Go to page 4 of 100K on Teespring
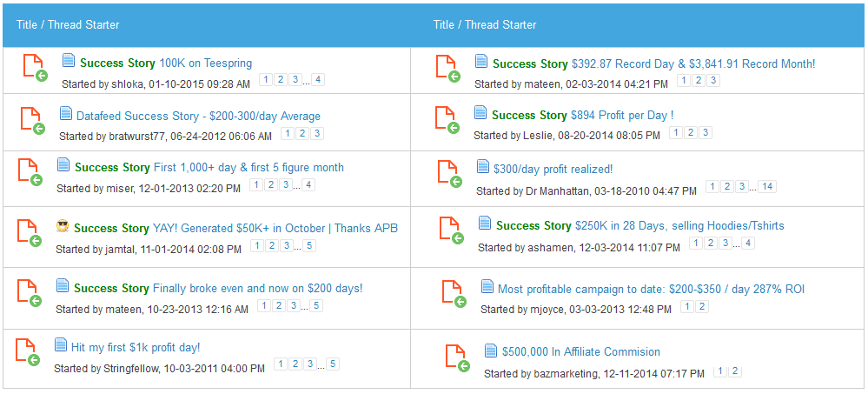 click(318, 80)
